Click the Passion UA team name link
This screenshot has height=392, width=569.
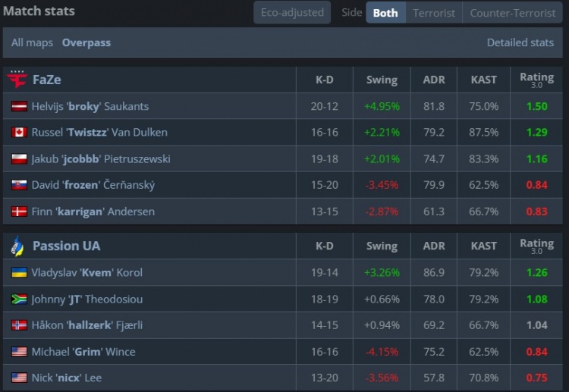pos(66,246)
